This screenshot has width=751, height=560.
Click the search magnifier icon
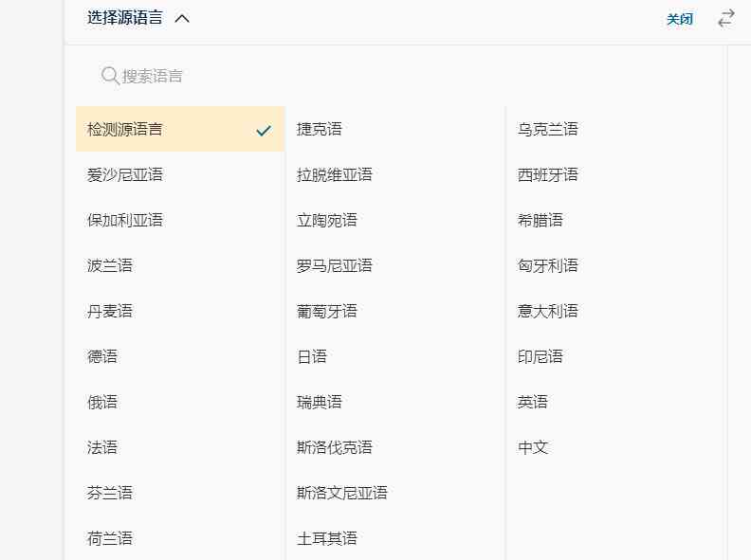pyautogui.click(x=110, y=76)
